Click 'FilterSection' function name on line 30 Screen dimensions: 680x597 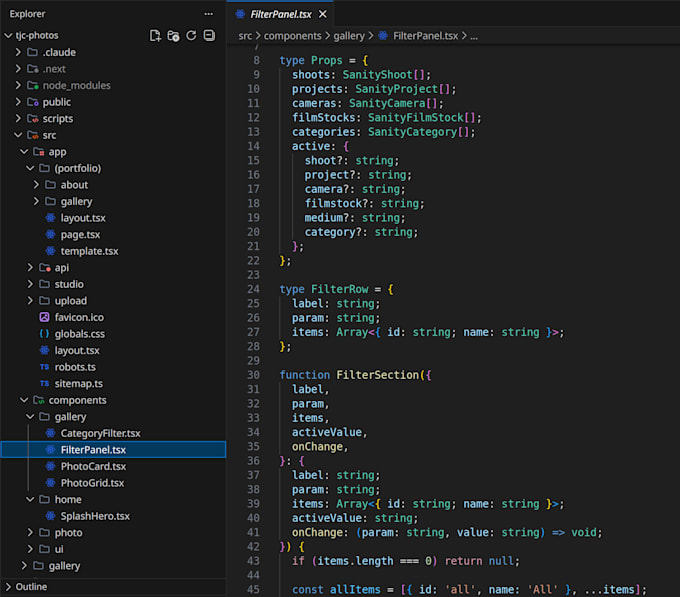(377, 375)
